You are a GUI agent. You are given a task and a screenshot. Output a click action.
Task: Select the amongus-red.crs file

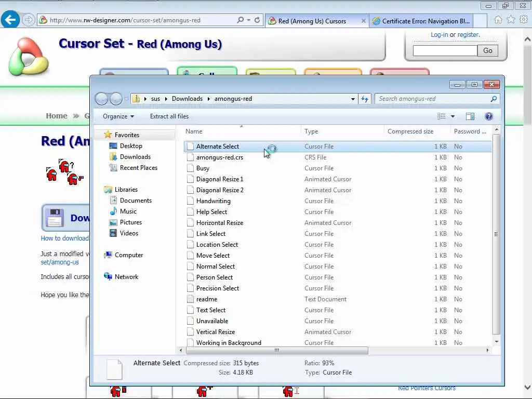click(338, 157)
